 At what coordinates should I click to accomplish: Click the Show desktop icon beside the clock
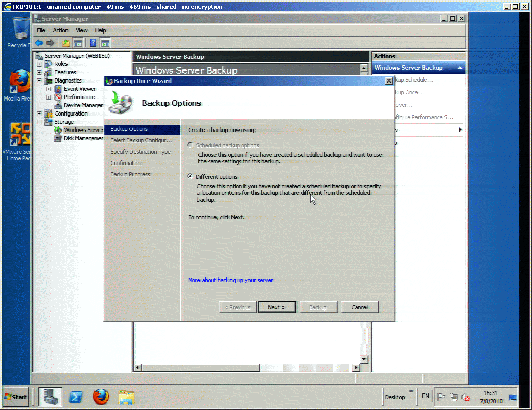512,397
